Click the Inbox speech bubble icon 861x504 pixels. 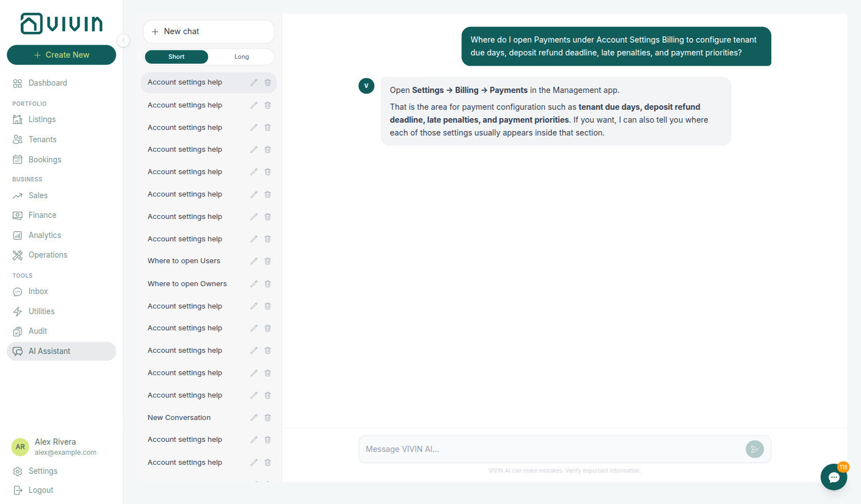point(17,291)
